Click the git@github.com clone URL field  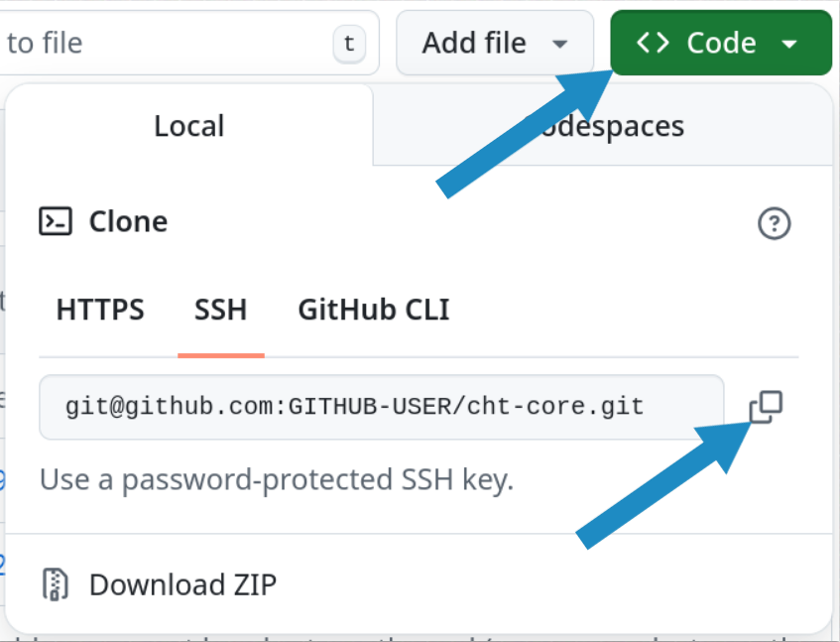[382, 407]
